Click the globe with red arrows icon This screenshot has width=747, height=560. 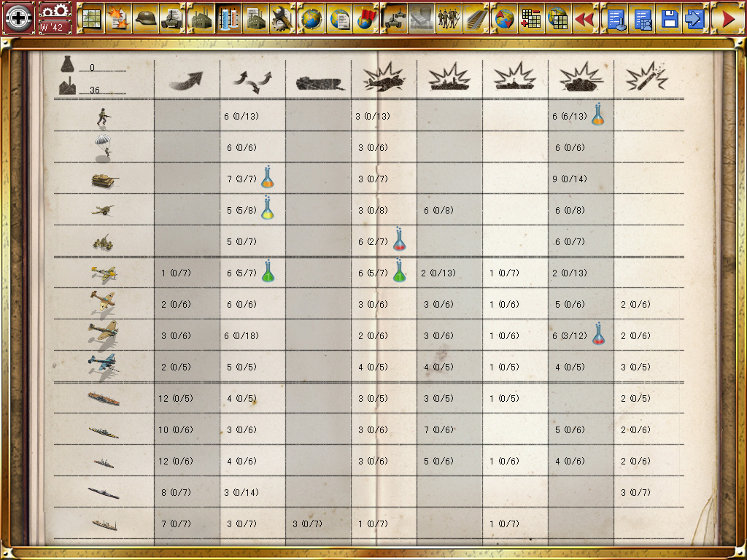[x=504, y=18]
